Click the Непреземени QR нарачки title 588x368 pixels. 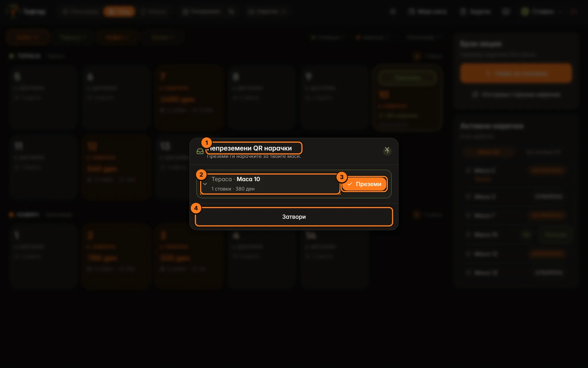[249, 148]
